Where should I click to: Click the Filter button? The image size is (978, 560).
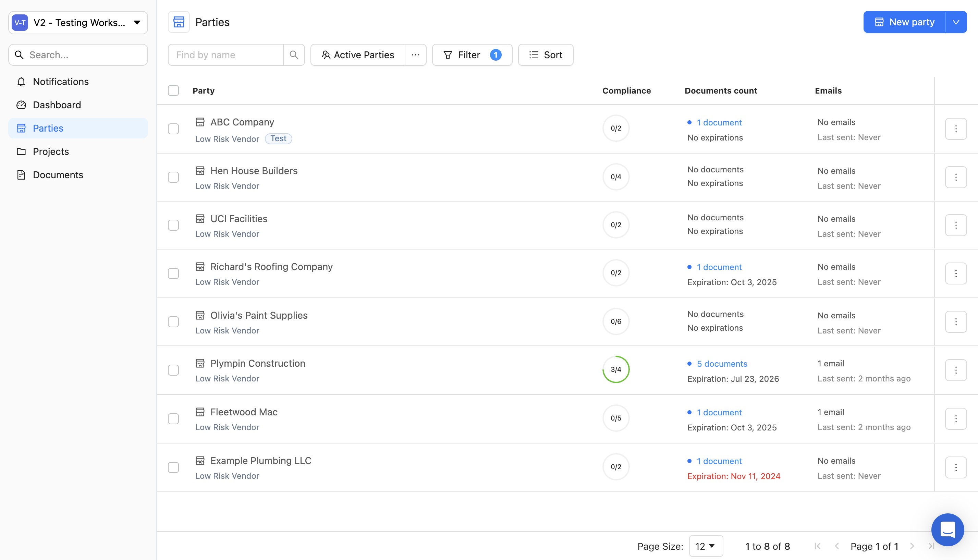[x=472, y=54]
